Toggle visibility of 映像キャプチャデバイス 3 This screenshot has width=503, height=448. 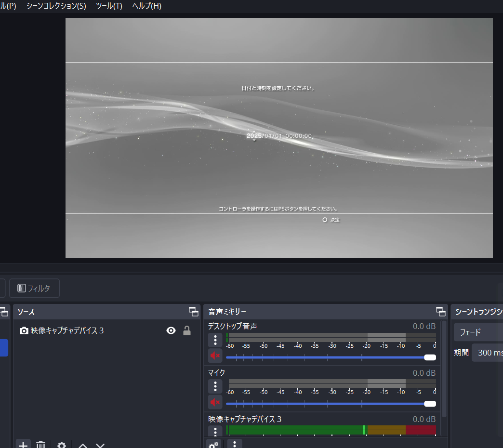[x=171, y=330]
